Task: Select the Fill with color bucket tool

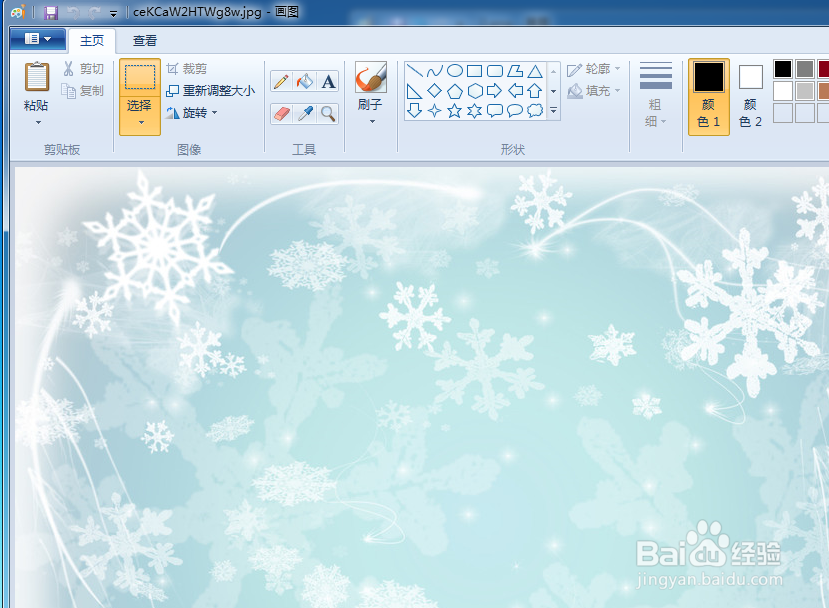Action: [x=305, y=81]
